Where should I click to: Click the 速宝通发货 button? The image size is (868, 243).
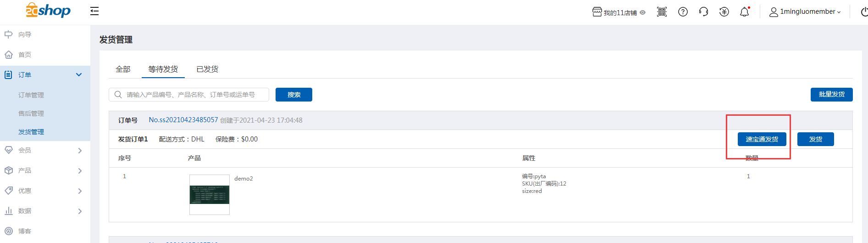[762, 139]
